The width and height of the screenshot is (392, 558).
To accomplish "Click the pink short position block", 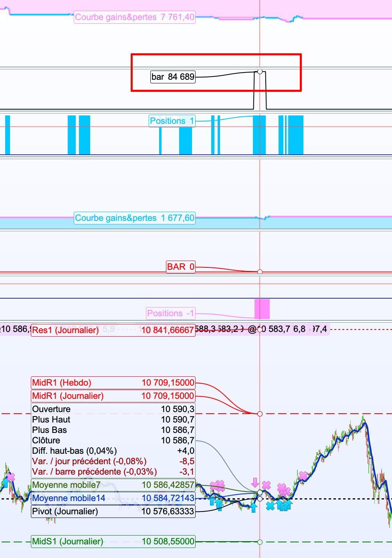I will pyautogui.click(x=262, y=309).
